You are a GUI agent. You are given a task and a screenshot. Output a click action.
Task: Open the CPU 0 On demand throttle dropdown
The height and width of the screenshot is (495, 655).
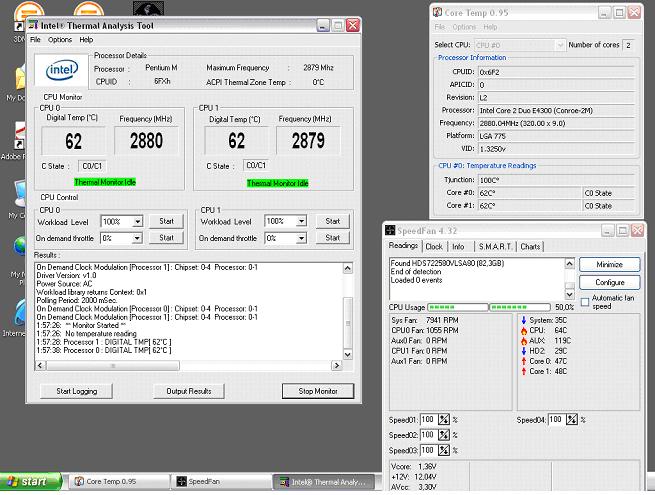(x=137, y=238)
